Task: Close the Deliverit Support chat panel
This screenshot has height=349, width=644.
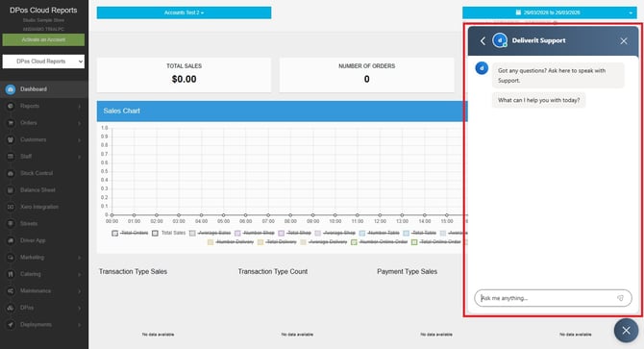Action: pos(624,41)
